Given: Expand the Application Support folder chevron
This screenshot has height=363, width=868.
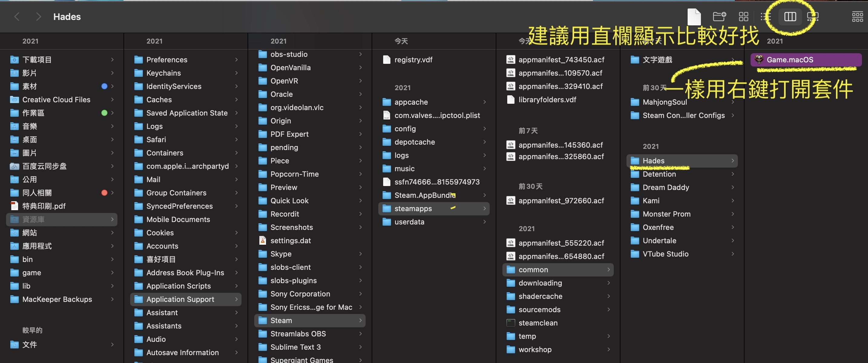Looking at the screenshot, I should point(236,299).
